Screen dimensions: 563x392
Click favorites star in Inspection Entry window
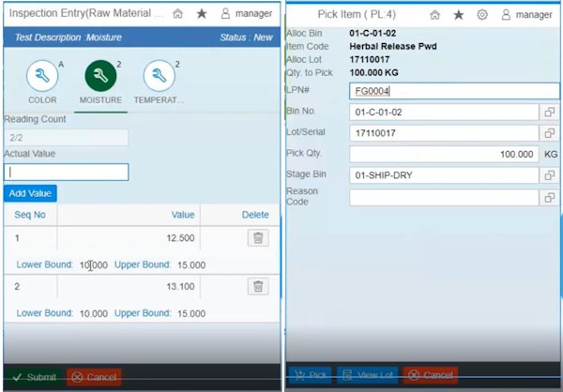202,14
